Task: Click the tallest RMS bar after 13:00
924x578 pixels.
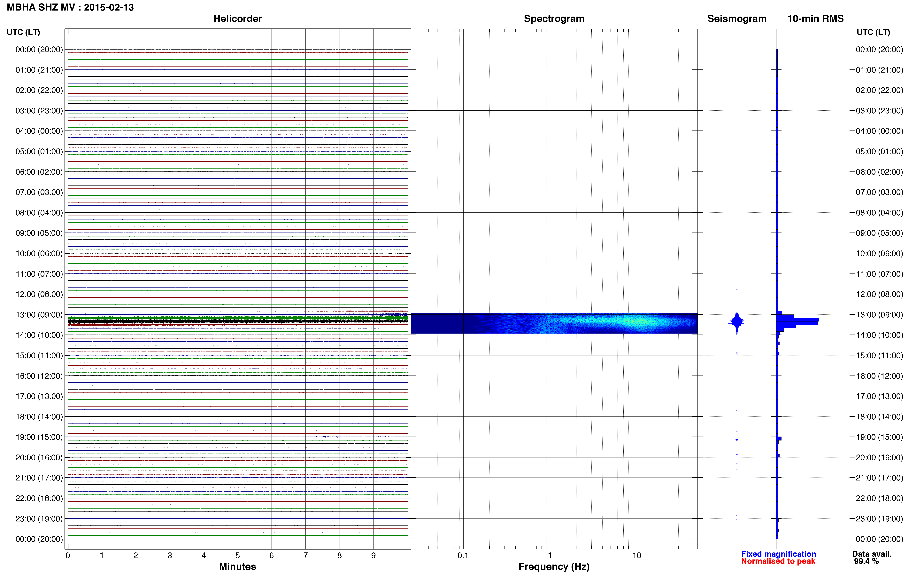Action: point(797,320)
